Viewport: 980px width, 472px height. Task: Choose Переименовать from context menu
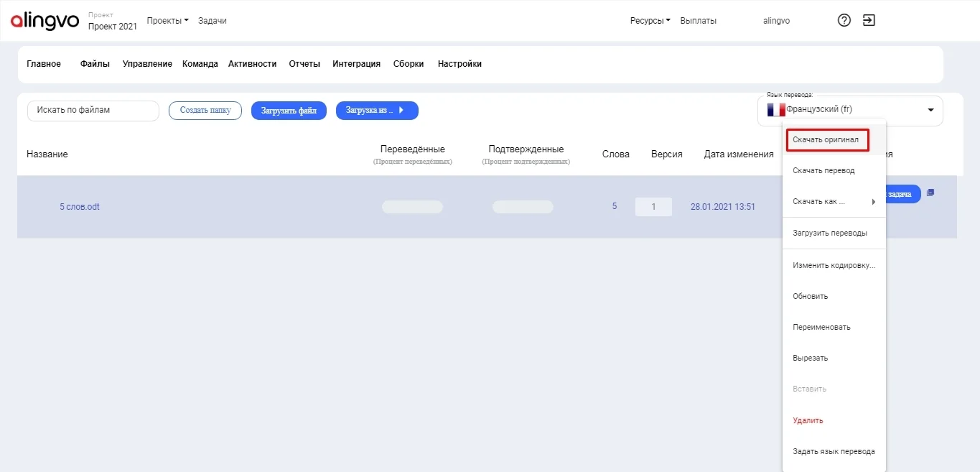[821, 327]
